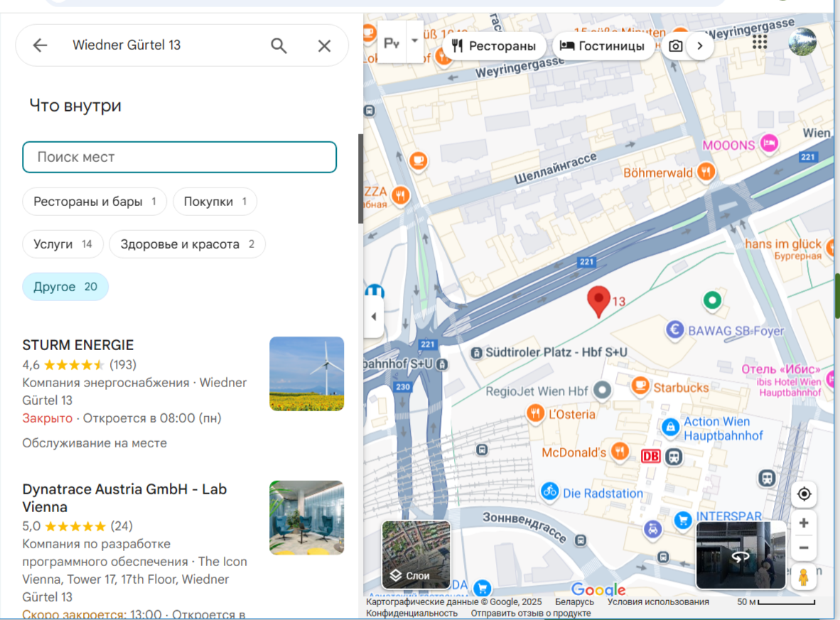Open L'Osteria restaurant marker
The height and width of the screenshot is (620, 840).
click(535, 413)
